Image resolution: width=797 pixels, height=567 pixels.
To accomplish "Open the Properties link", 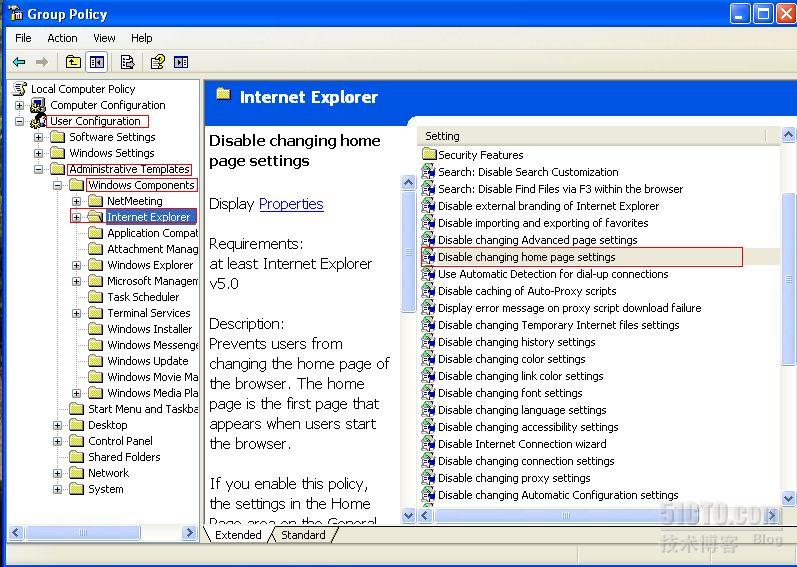I will point(291,204).
